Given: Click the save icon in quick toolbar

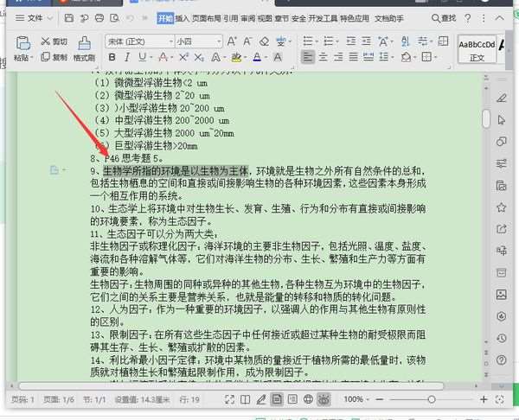Looking at the screenshot, I should [x=69, y=18].
